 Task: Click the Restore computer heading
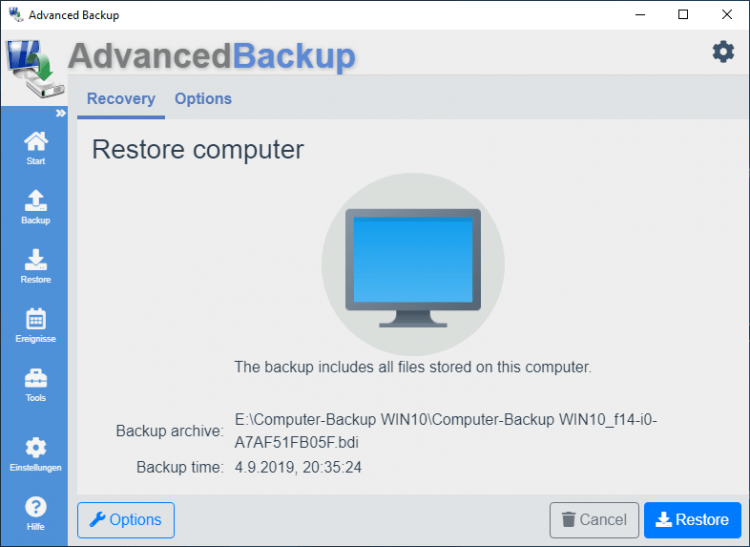(x=198, y=150)
